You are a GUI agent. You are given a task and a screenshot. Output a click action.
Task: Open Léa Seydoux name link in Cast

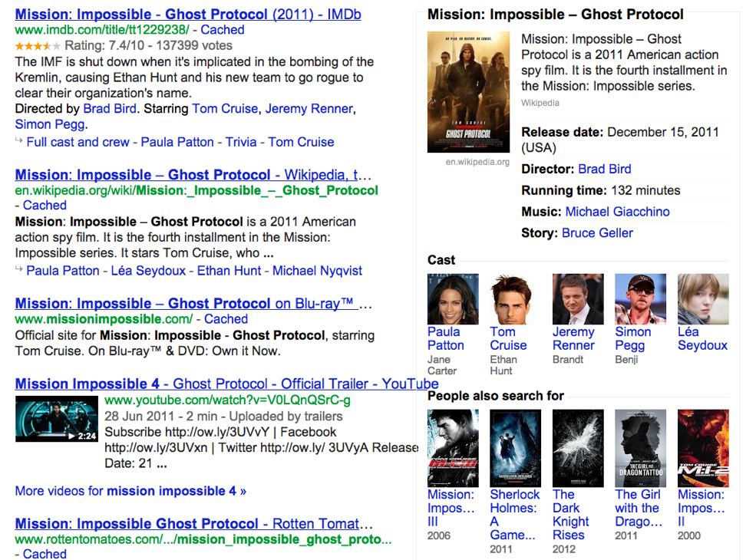tap(703, 338)
